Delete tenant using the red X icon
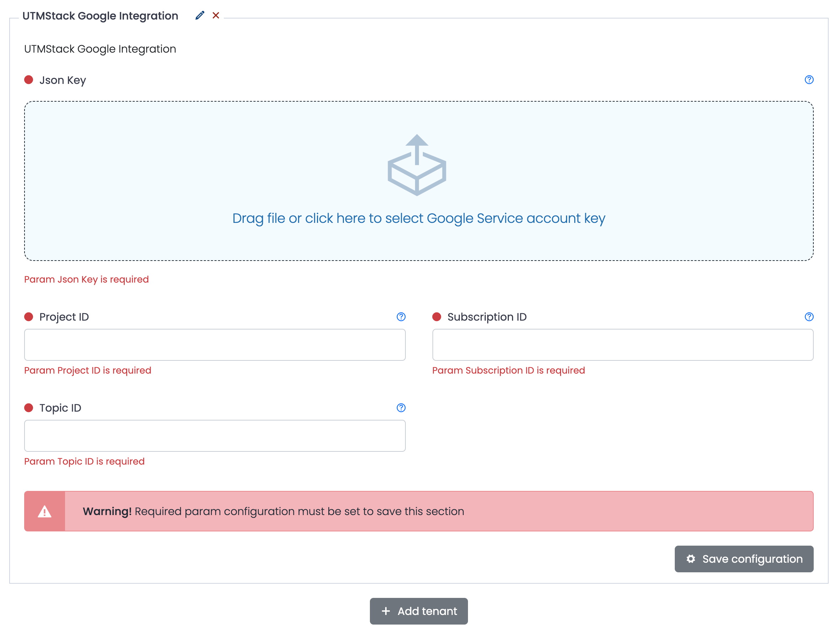Screen dimensions: 840x637 click(216, 16)
